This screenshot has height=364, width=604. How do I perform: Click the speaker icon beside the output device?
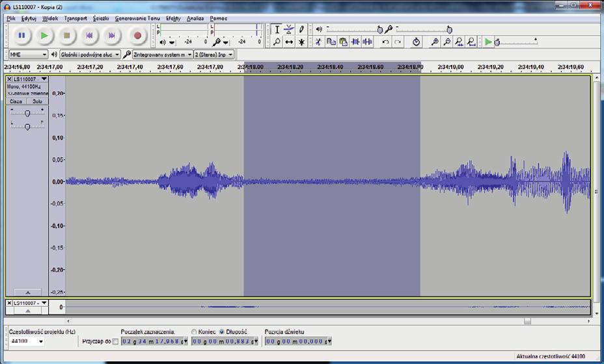coord(54,55)
